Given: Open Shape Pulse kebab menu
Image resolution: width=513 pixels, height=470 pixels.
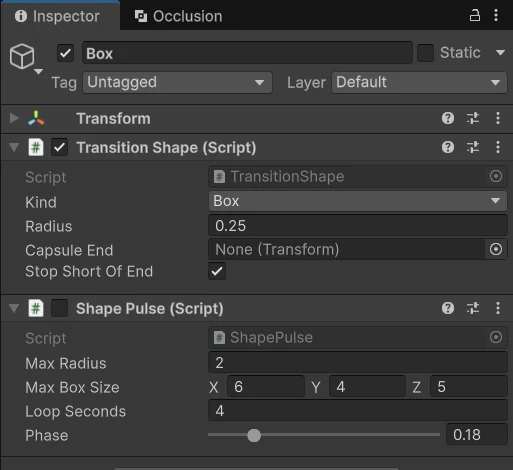Looking at the screenshot, I should [498, 308].
